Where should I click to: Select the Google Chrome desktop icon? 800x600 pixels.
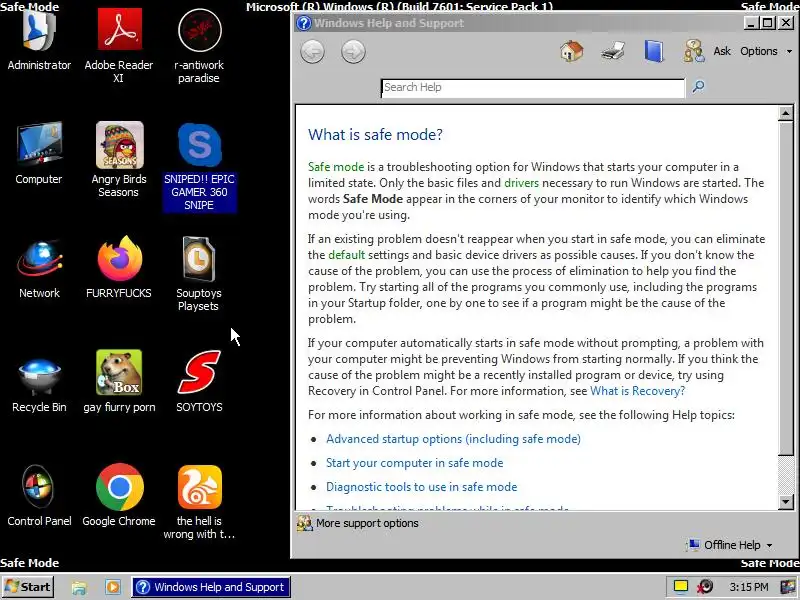click(119, 496)
